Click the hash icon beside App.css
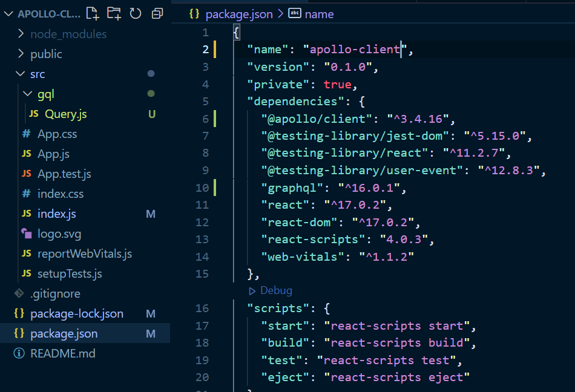This screenshot has height=392, width=575. pyautogui.click(x=27, y=134)
